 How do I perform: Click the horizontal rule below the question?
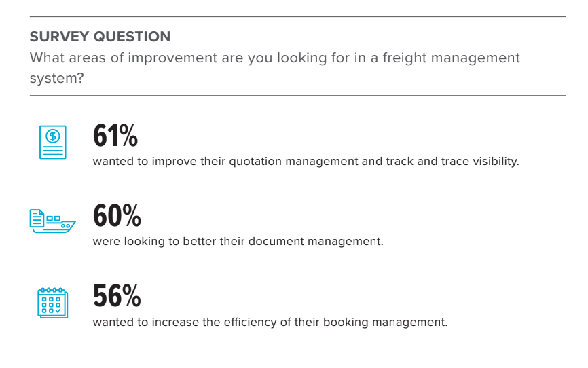(x=298, y=95)
